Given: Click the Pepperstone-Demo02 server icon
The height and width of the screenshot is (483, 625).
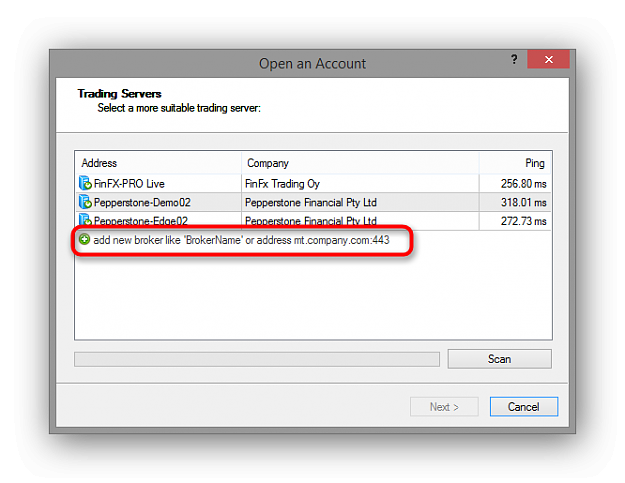Looking at the screenshot, I should click(x=85, y=202).
